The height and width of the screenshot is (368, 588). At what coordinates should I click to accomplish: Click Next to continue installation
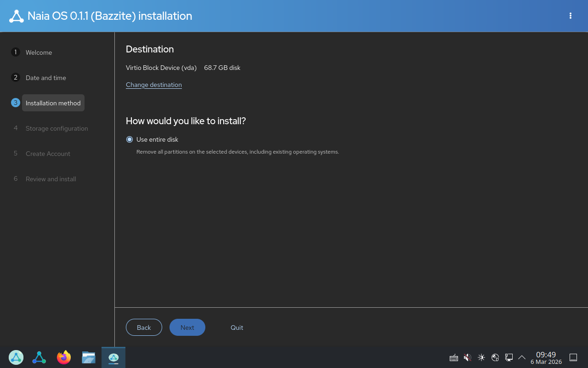(187, 327)
